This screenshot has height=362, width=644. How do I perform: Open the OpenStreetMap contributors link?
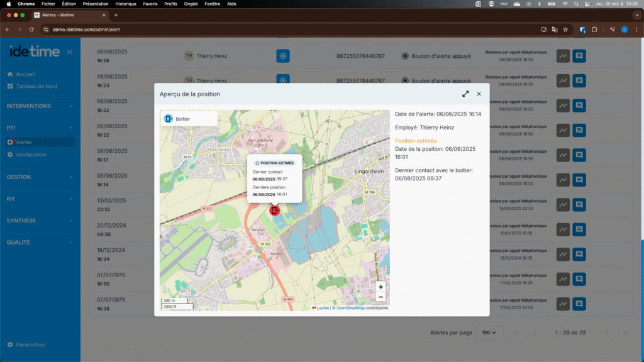pos(350,308)
